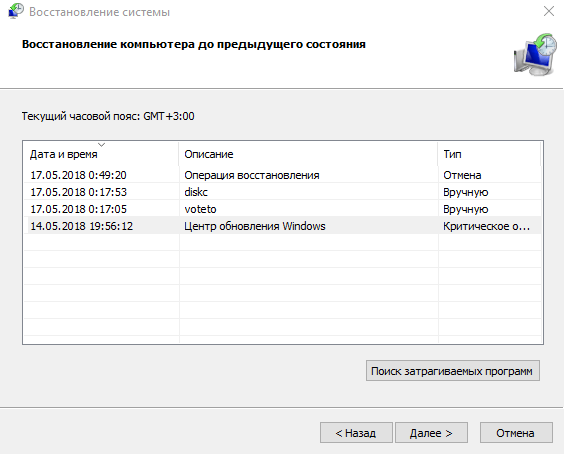Cancel the wizard with the 'Отмена' button

coord(516,433)
